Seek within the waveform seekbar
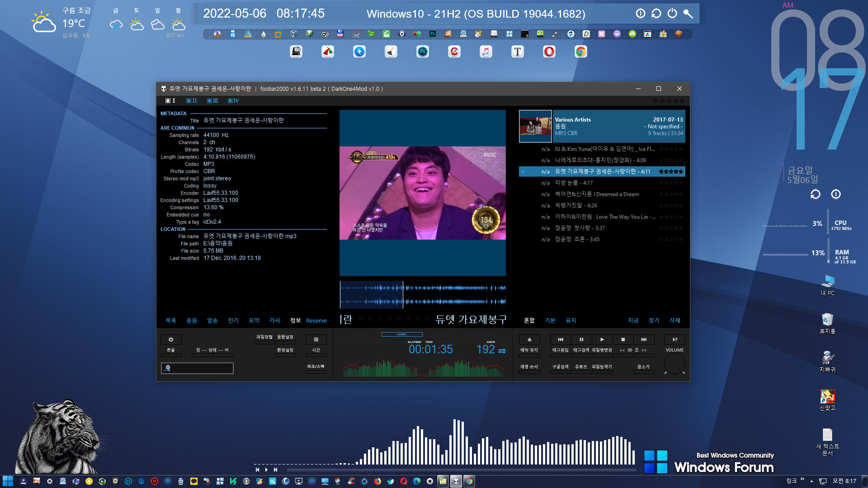 coord(423,295)
